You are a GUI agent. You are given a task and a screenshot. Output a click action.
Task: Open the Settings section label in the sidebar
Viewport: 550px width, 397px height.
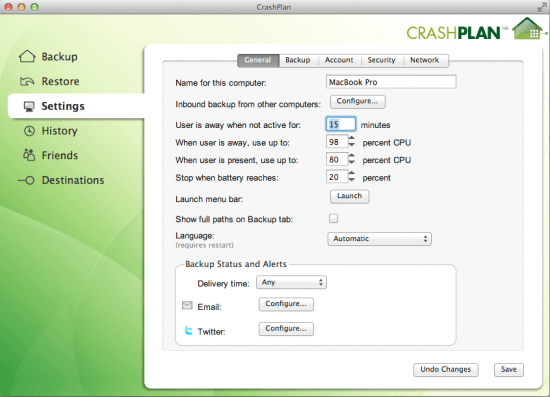[x=63, y=106]
